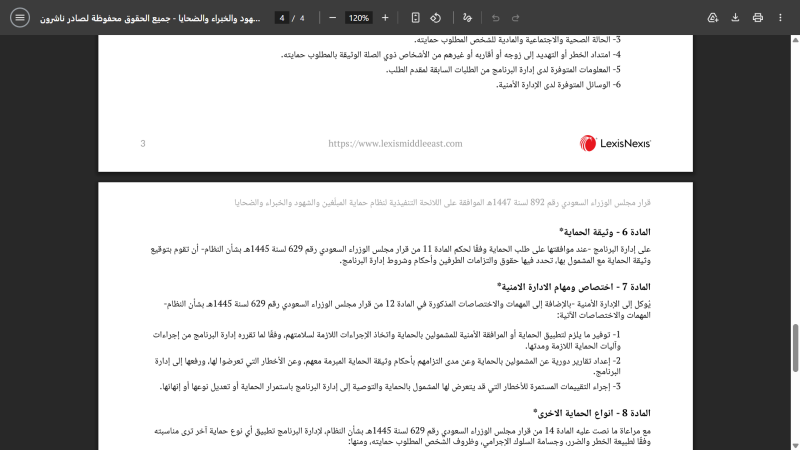Print the document

[x=758, y=18]
